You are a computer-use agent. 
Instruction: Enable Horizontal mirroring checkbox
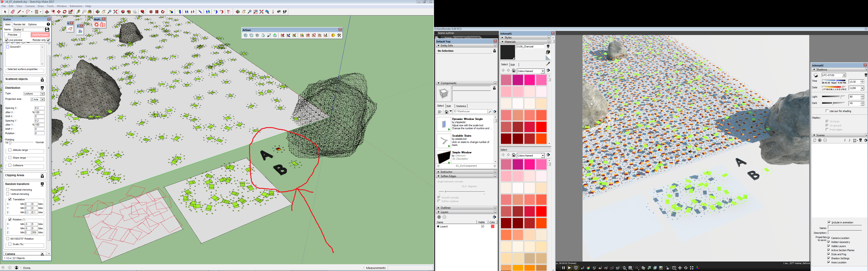click(8, 189)
